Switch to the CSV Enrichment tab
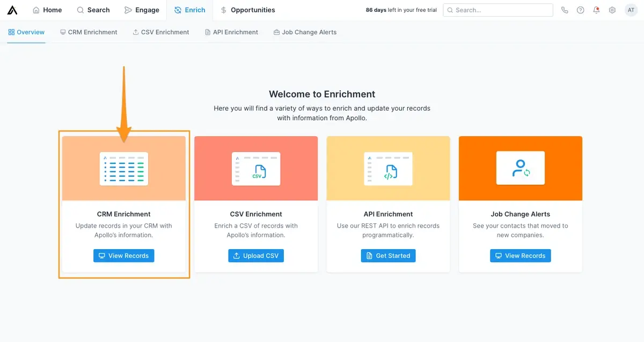This screenshot has width=644, height=342. click(161, 32)
